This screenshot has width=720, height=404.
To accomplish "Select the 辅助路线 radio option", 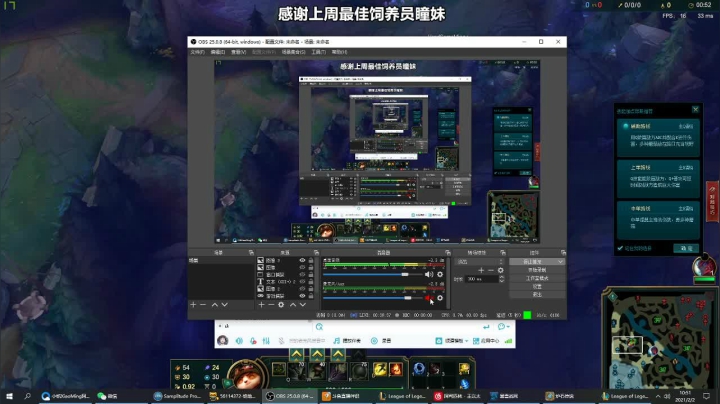I will coord(625,126).
